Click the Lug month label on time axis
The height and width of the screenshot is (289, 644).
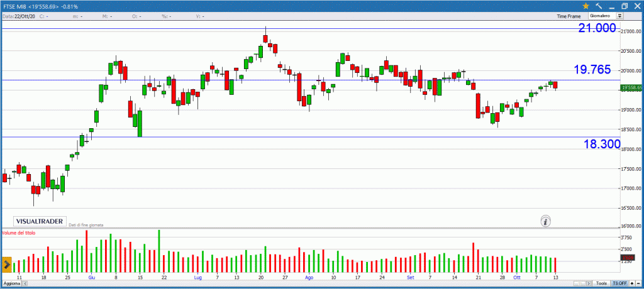coord(198,278)
